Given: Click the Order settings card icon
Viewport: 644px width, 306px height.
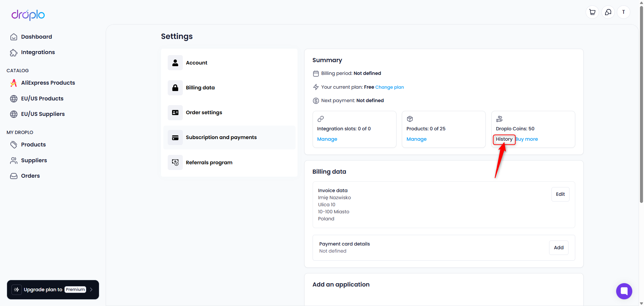Looking at the screenshot, I should pos(175,113).
